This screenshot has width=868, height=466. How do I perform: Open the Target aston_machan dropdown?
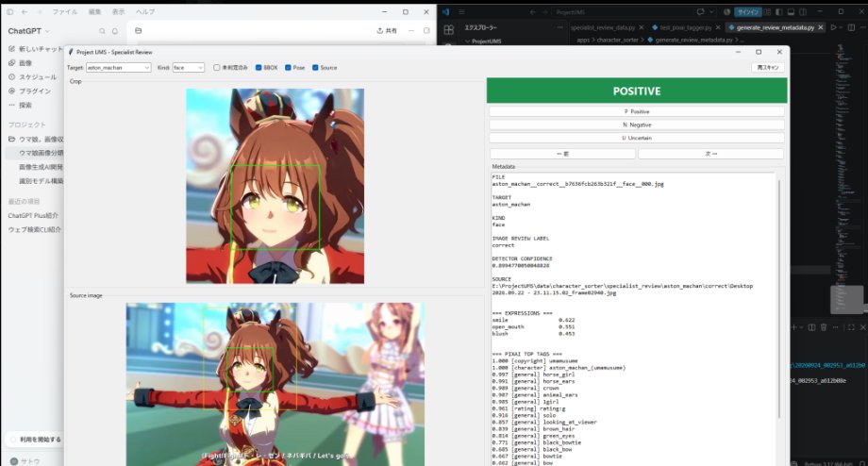119,68
